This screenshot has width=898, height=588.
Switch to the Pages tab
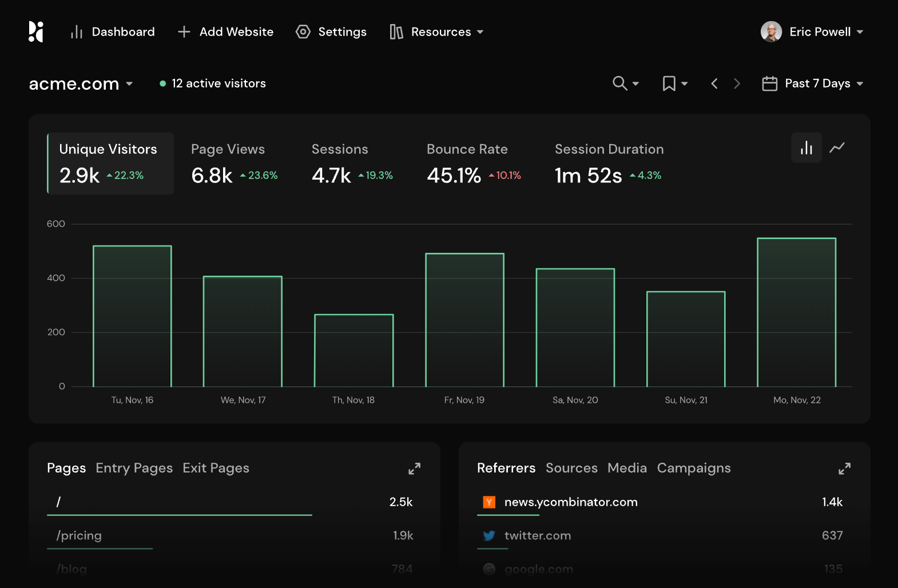pyautogui.click(x=66, y=468)
